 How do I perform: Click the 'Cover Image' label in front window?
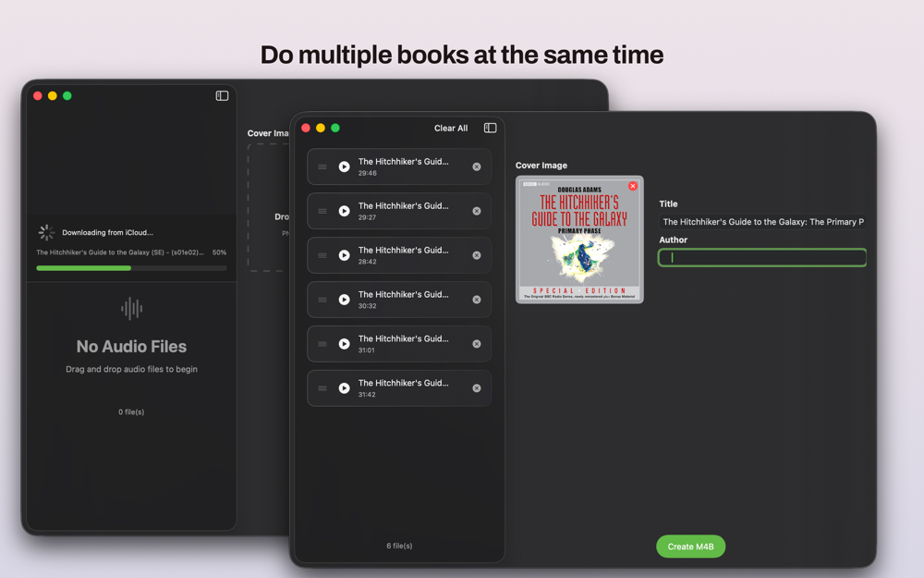tap(541, 166)
